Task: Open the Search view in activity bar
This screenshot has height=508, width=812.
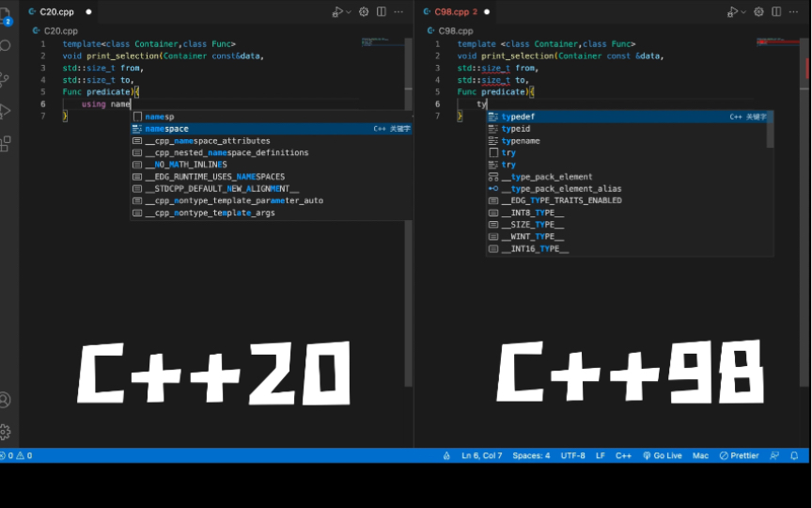Action: point(6,45)
